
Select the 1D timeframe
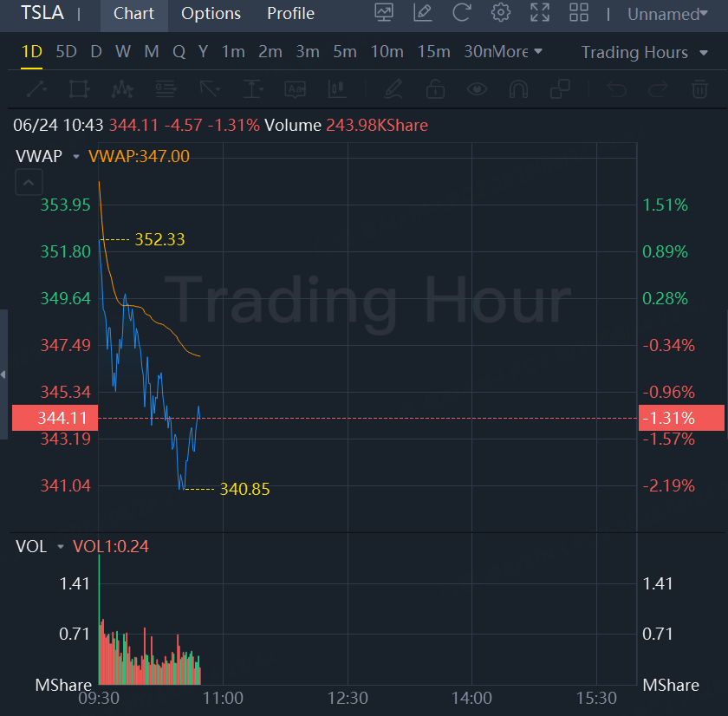pos(31,51)
